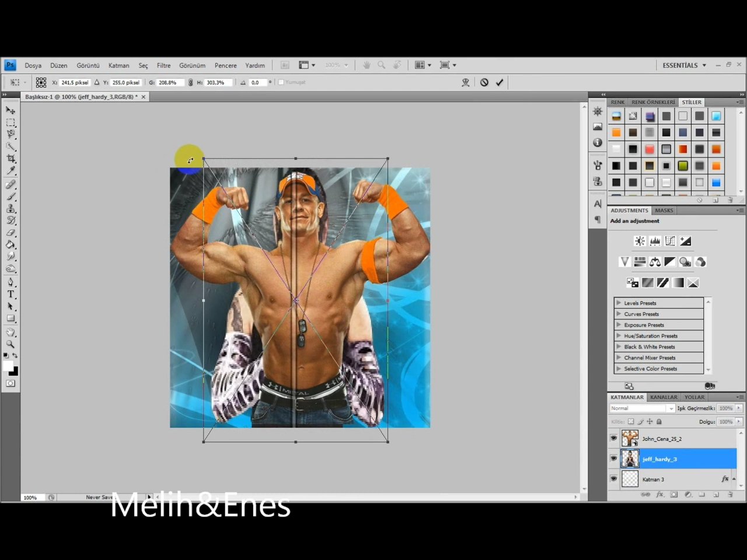The image size is (747, 560).
Task: Click the Add layer mask icon
Action: [674, 495]
